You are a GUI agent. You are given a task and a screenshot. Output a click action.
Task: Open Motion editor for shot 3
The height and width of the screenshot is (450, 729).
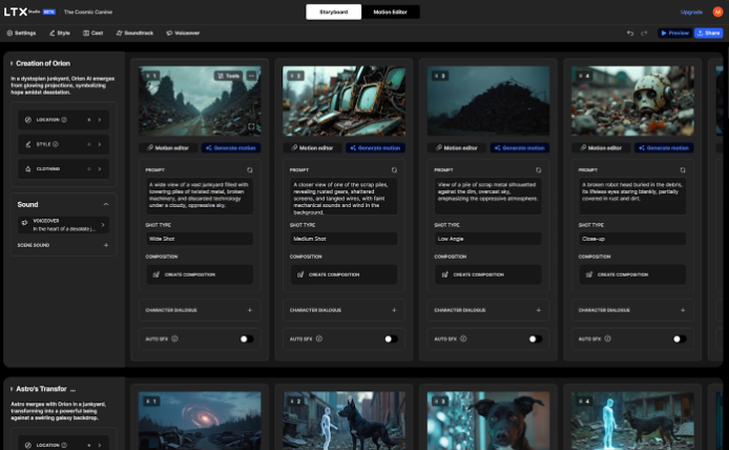(457, 148)
